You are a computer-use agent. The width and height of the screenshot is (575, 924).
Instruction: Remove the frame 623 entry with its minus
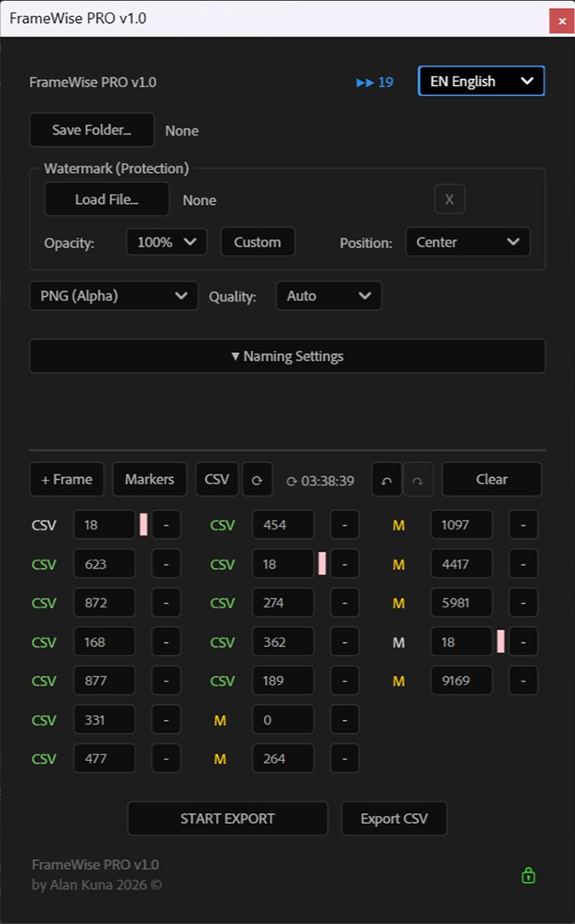coord(166,564)
